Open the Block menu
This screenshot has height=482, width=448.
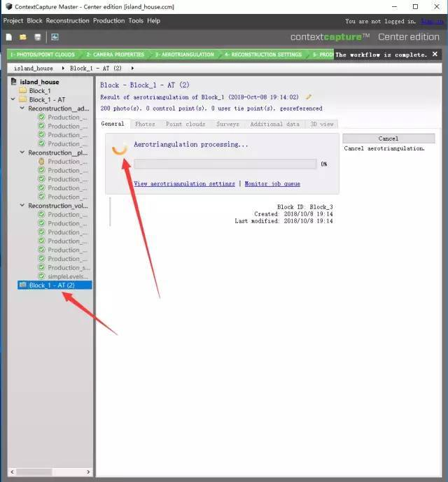click(34, 21)
